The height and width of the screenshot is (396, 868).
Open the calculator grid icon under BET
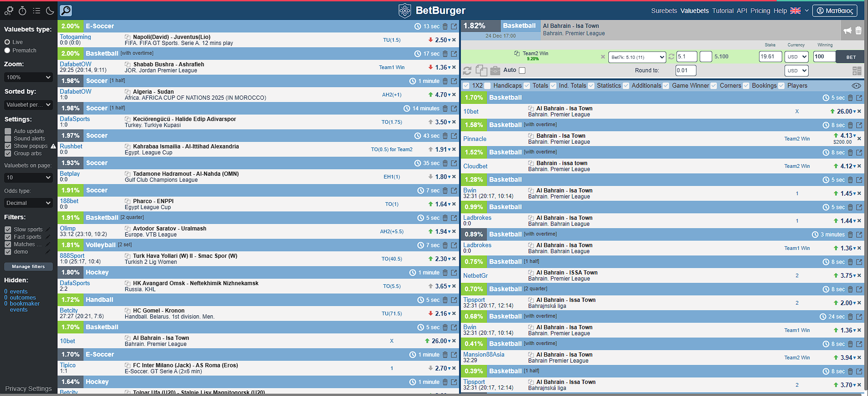[x=857, y=70]
